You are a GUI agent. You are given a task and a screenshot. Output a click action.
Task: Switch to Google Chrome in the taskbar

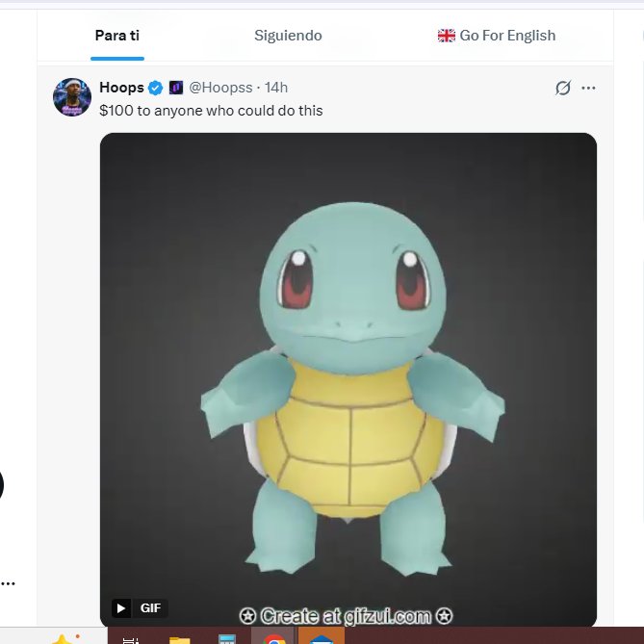click(x=274, y=637)
